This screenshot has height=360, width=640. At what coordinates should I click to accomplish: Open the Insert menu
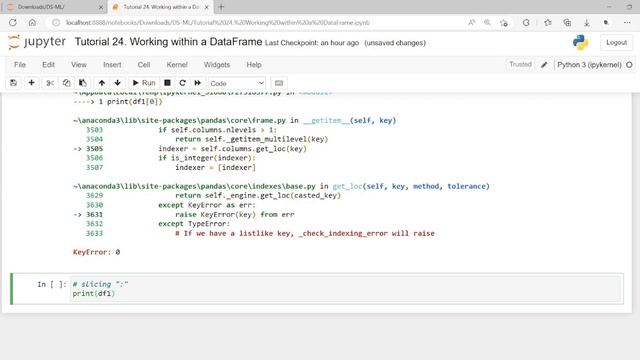coord(112,64)
